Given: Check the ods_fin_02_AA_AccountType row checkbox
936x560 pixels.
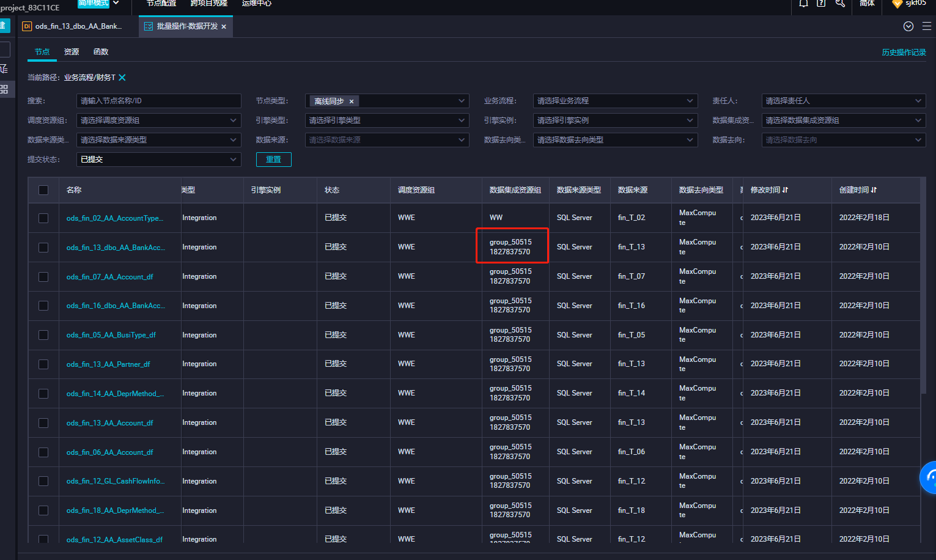Looking at the screenshot, I should pos(43,218).
